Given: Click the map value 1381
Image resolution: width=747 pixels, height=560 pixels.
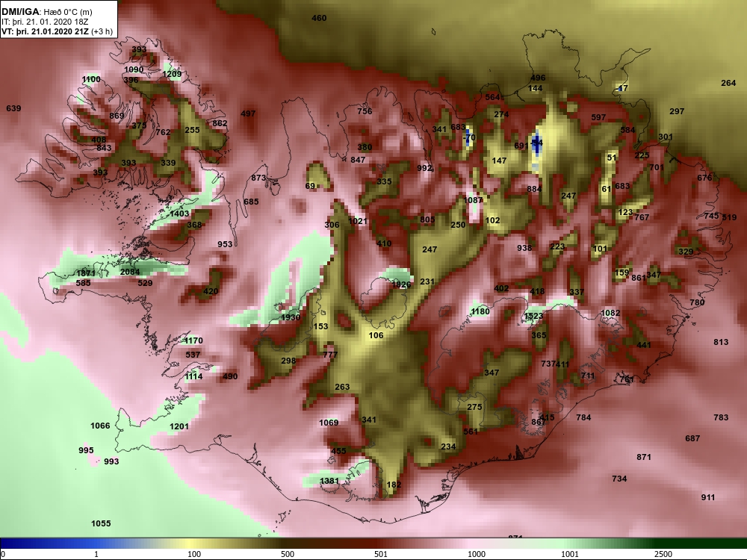Looking at the screenshot, I should 329,480.
